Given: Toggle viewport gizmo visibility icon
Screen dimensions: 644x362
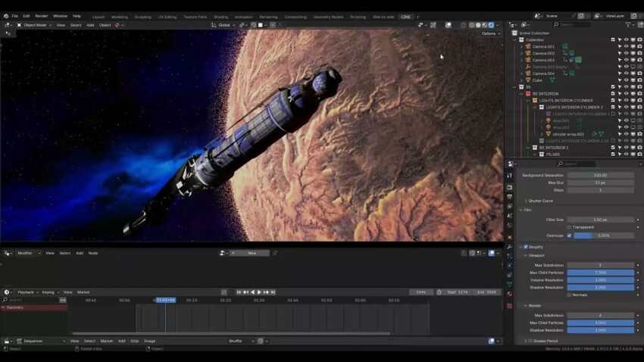Looking at the screenshot, I should 433,25.
